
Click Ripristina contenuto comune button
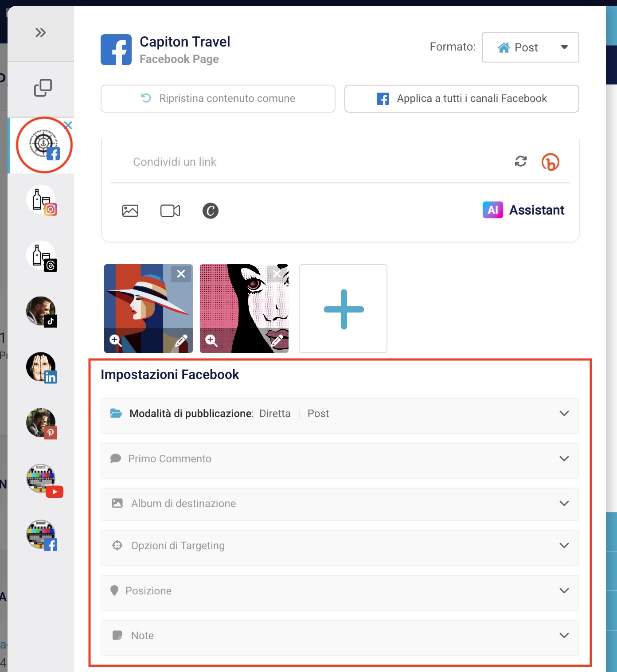[x=218, y=98]
